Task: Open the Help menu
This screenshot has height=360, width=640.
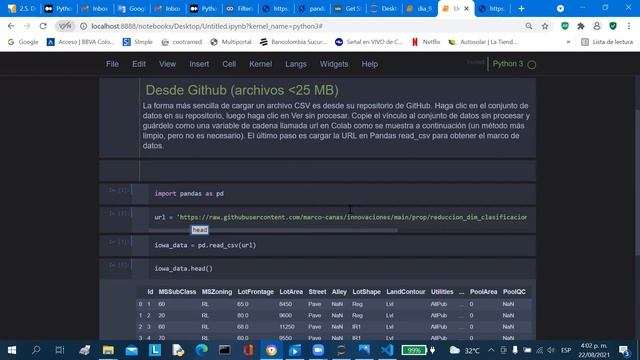Action: click(x=369, y=64)
